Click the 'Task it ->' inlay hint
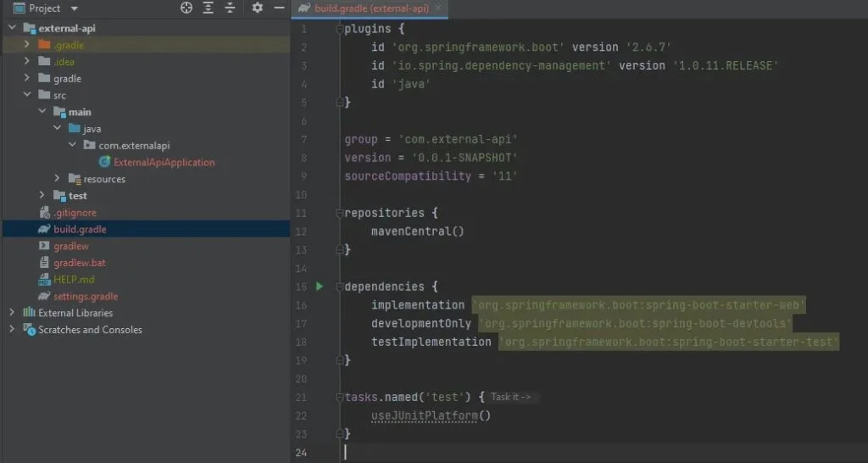This screenshot has height=463, width=868. point(510,397)
